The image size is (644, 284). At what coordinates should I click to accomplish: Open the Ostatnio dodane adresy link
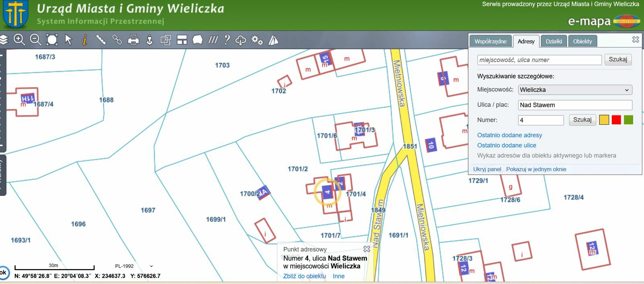coord(509,135)
